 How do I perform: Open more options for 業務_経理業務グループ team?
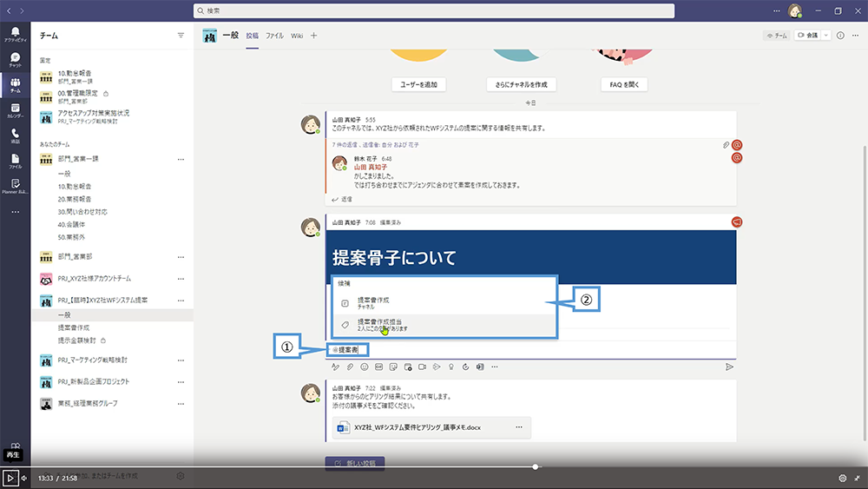(x=181, y=403)
